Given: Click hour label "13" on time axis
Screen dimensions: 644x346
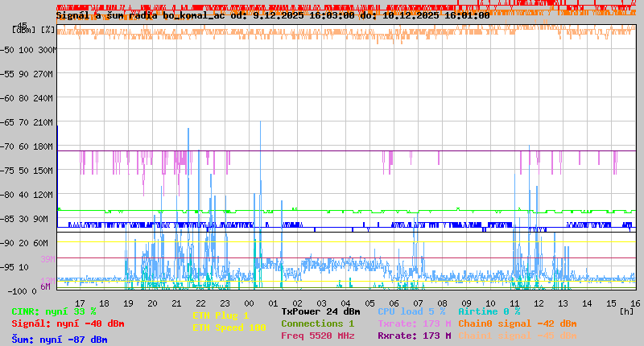Looking at the screenshot, I should tap(563, 303).
